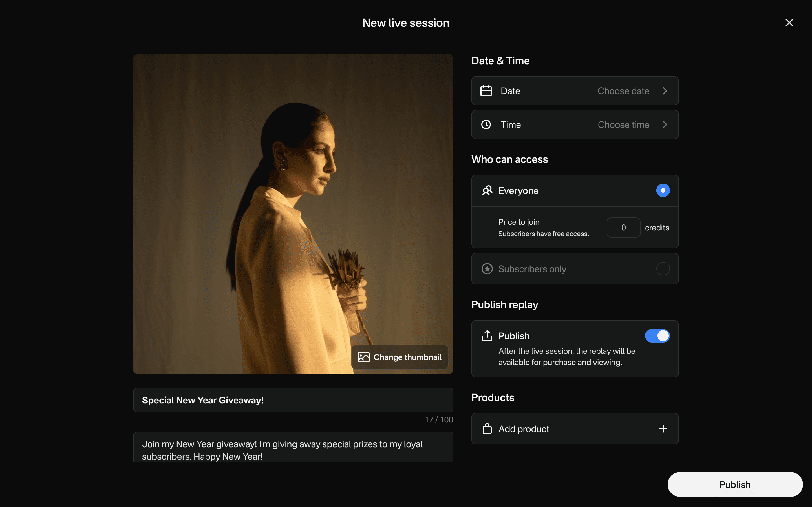
Task: Turn off the Publish replay toggle
Action: point(657,336)
